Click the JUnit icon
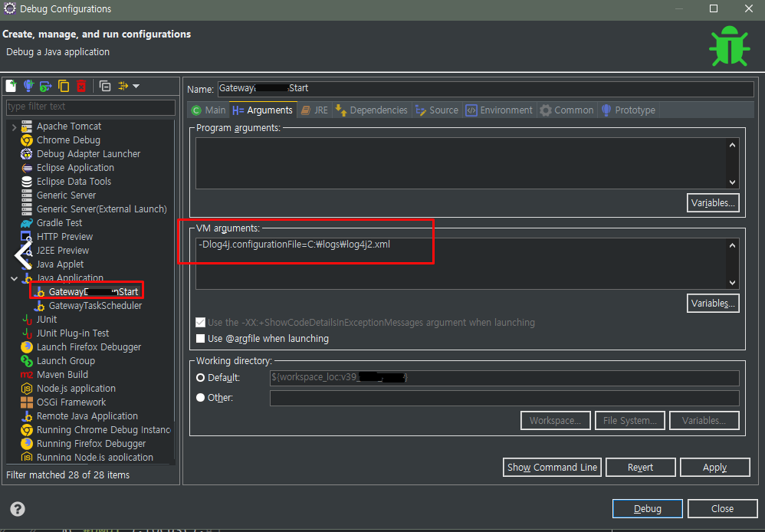 [27, 319]
